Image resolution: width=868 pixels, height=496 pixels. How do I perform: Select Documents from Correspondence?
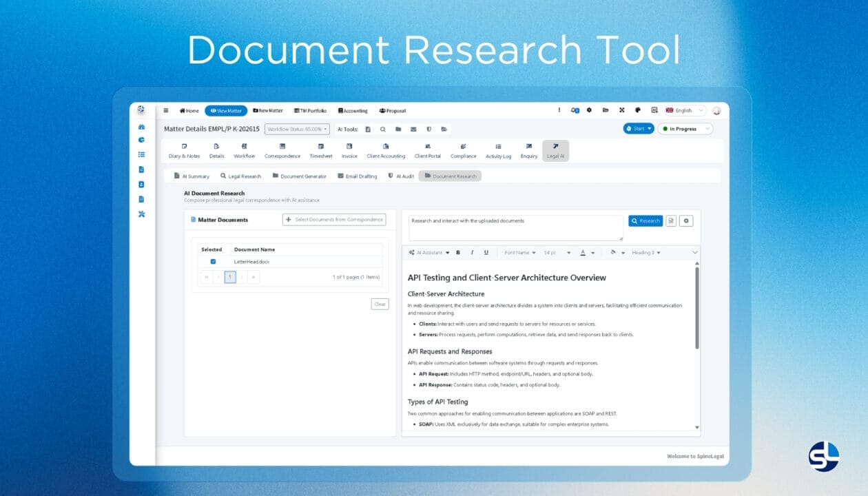pyautogui.click(x=334, y=219)
